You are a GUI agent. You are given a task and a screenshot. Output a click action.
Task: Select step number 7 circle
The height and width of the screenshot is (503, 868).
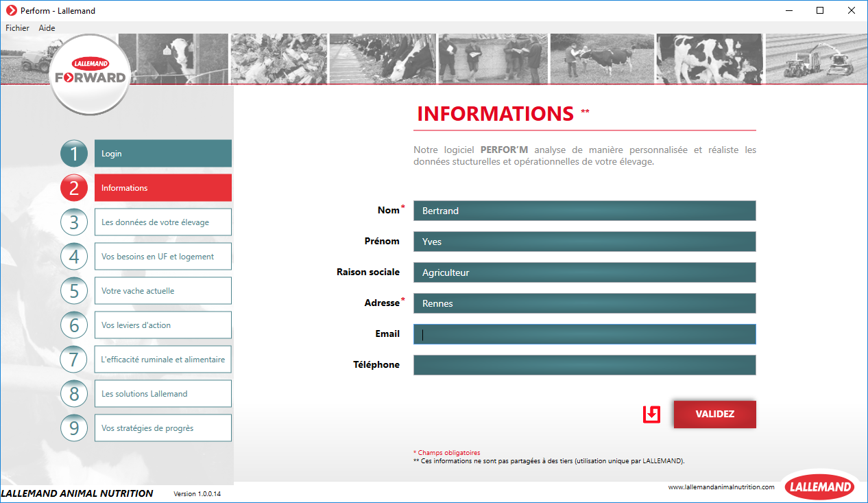(74, 360)
